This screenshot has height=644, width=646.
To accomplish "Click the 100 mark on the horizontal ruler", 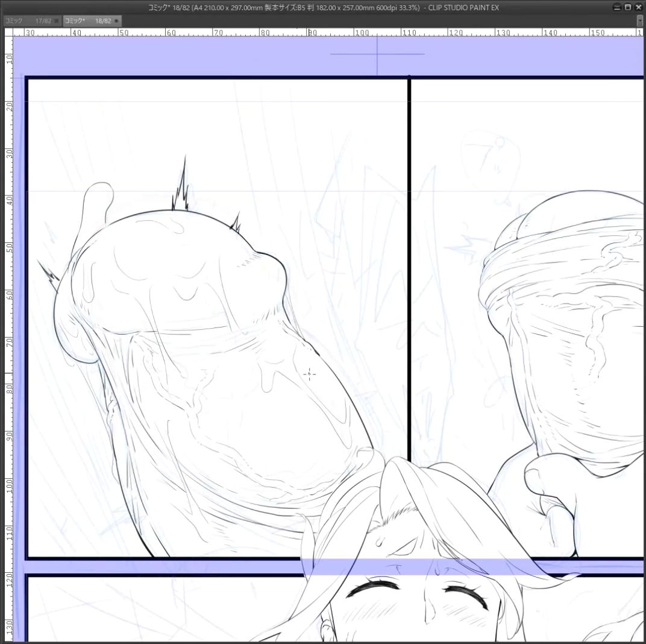I will tap(362, 33).
